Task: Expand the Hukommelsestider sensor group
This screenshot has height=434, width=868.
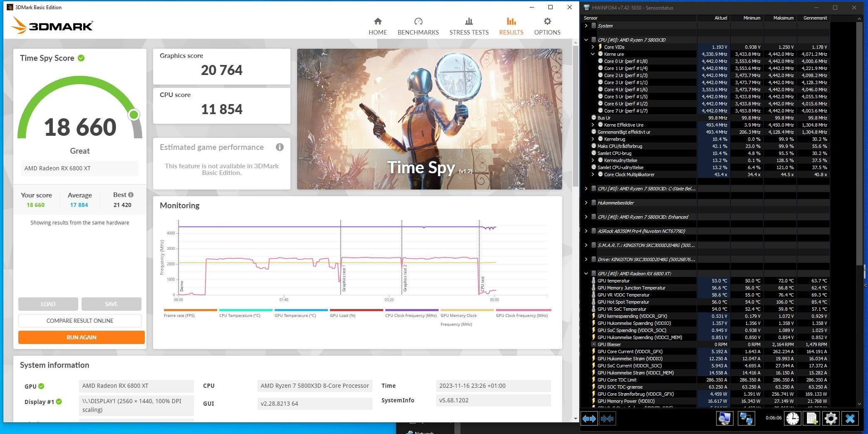Action: point(586,203)
